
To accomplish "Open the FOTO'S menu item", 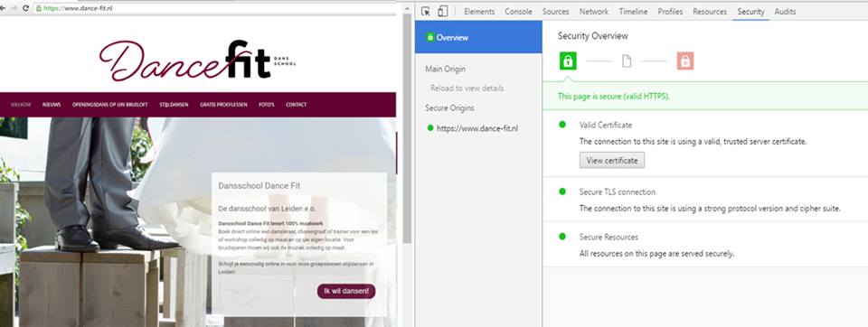I will 266,105.
